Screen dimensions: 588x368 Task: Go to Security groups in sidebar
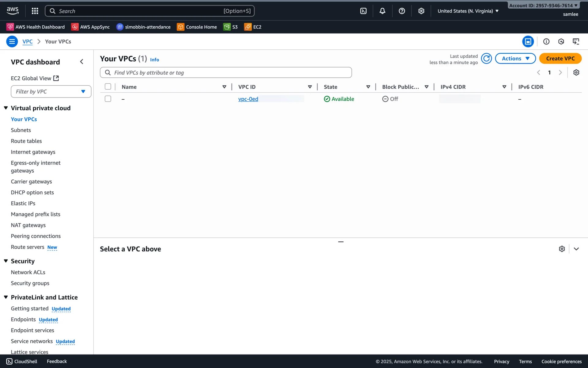[30, 283]
